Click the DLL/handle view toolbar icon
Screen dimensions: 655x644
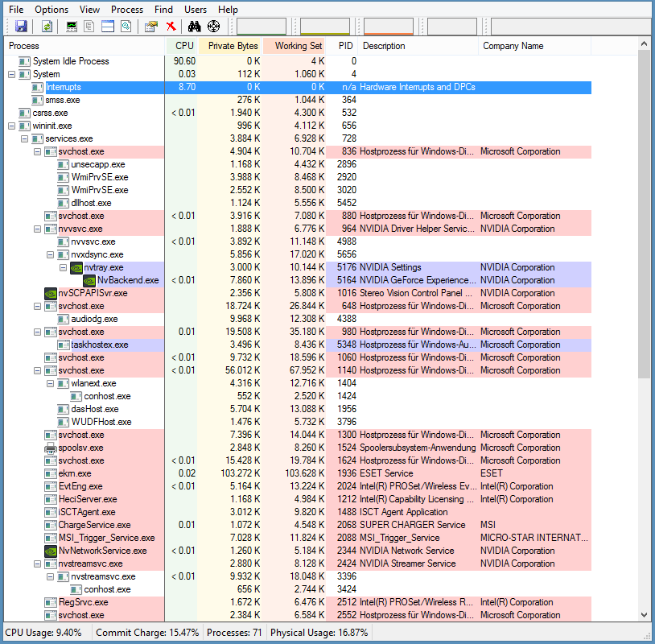pos(126,27)
